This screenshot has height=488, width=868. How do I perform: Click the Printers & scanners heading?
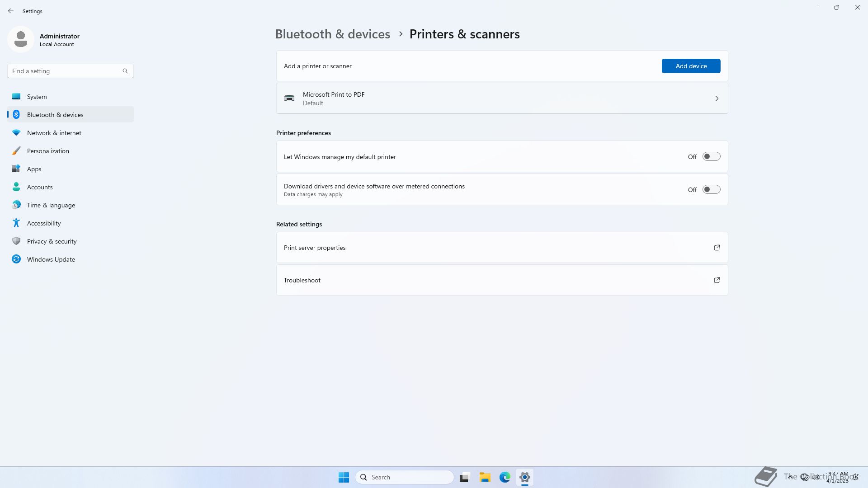click(464, 34)
